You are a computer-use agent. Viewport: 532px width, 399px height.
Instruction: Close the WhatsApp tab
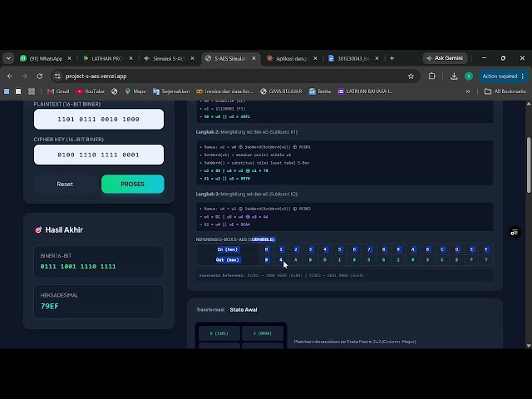69,58
